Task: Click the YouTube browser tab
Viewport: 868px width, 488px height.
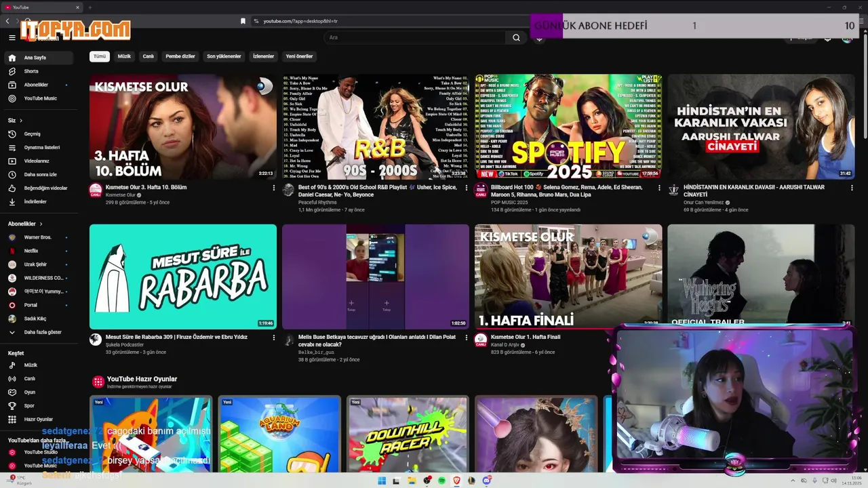Action: pos(41,7)
